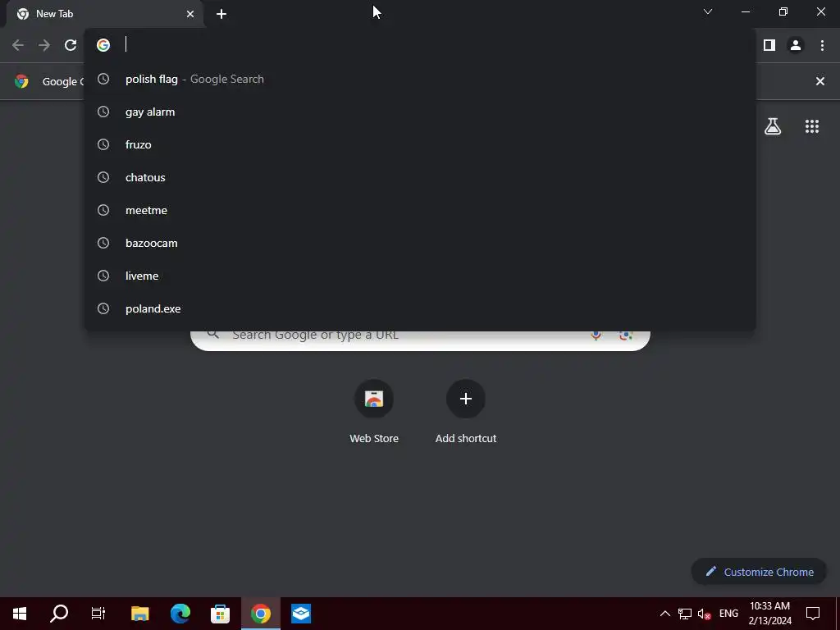
Task: Open the Windows Start menu
Action: pos(20,614)
